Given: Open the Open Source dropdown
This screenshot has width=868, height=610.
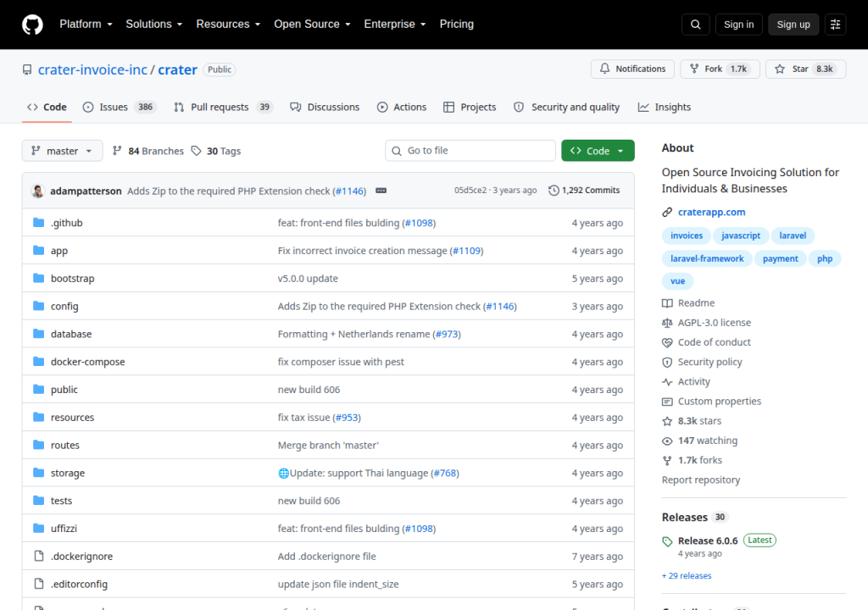Looking at the screenshot, I should click(312, 25).
